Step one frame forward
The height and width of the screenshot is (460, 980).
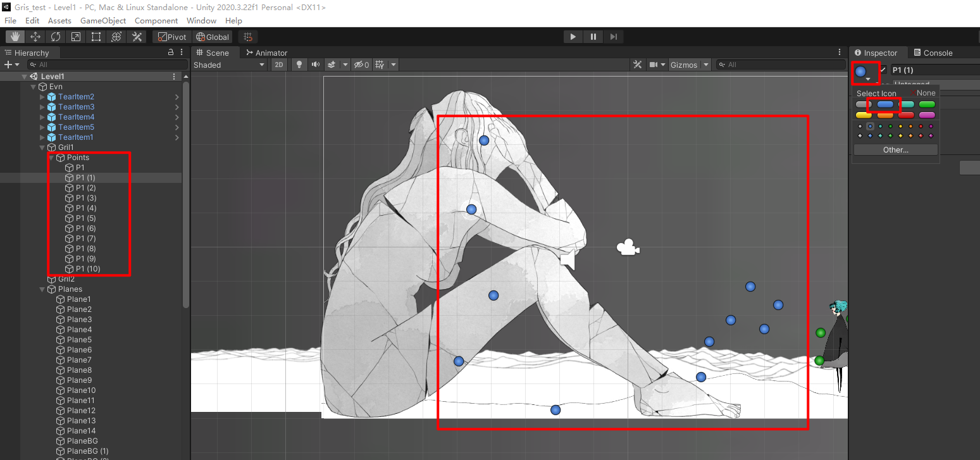point(613,37)
